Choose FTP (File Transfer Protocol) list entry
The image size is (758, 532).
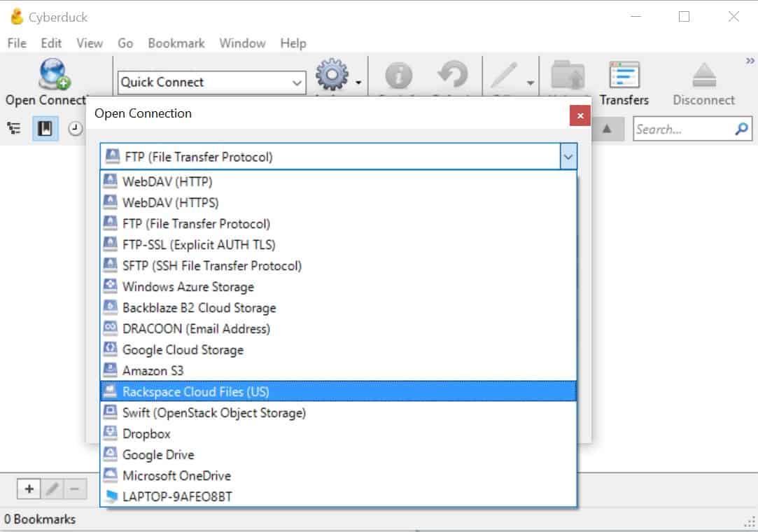coord(338,223)
